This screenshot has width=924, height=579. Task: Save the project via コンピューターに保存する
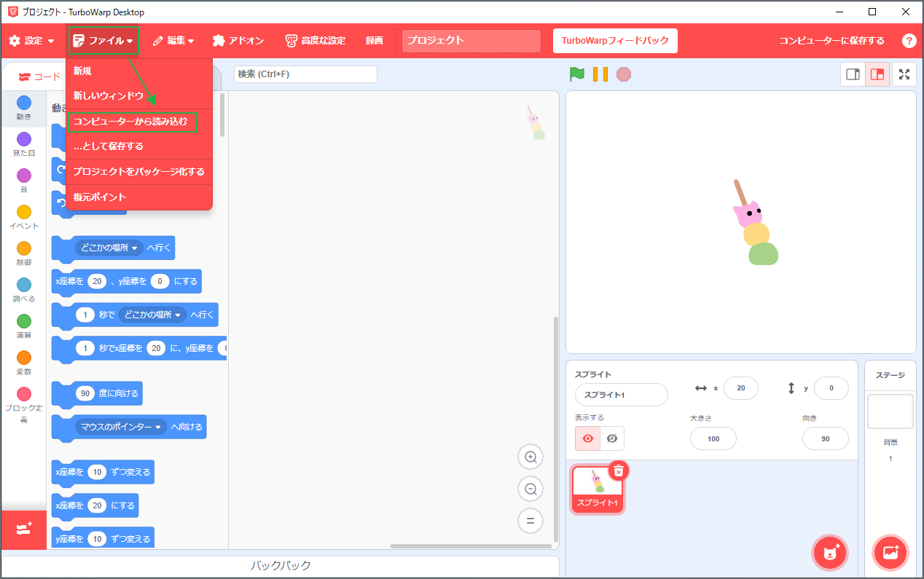tap(831, 41)
